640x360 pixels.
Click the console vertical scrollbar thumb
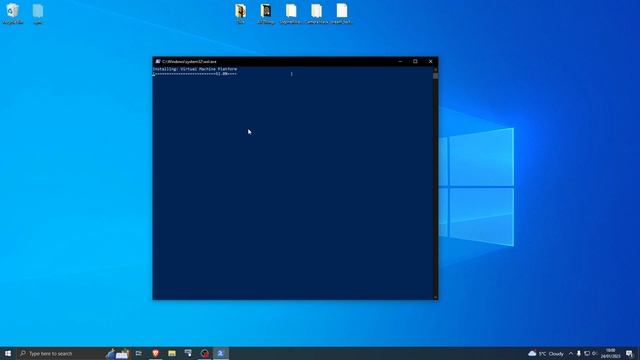(x=436, y=76)
